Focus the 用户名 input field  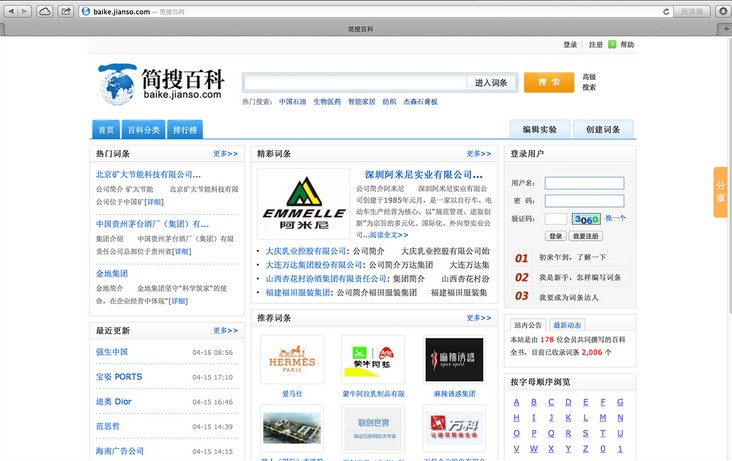584,183
